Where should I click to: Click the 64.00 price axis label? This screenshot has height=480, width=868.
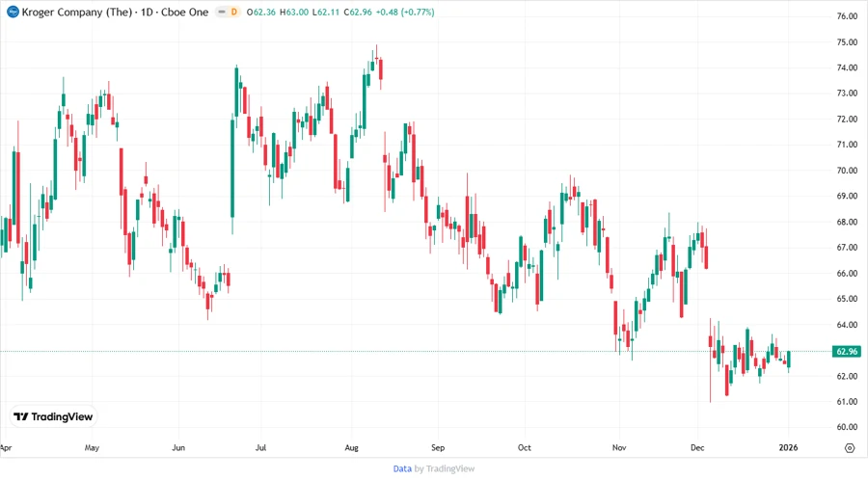click(847, 325)
